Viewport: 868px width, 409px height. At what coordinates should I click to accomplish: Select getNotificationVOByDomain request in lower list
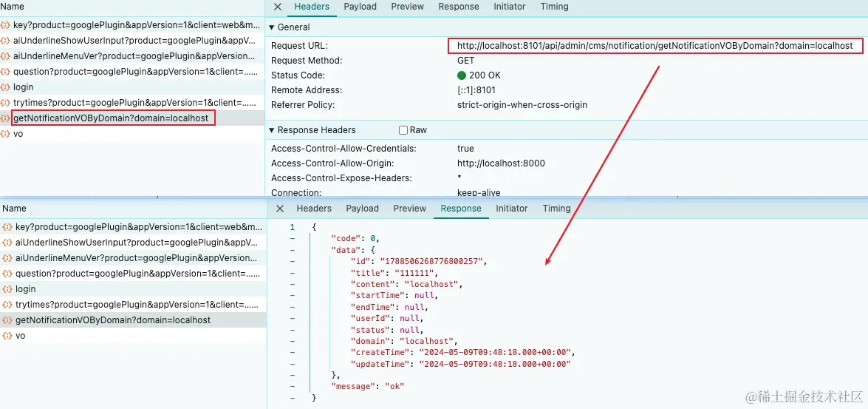pos(133,320)
